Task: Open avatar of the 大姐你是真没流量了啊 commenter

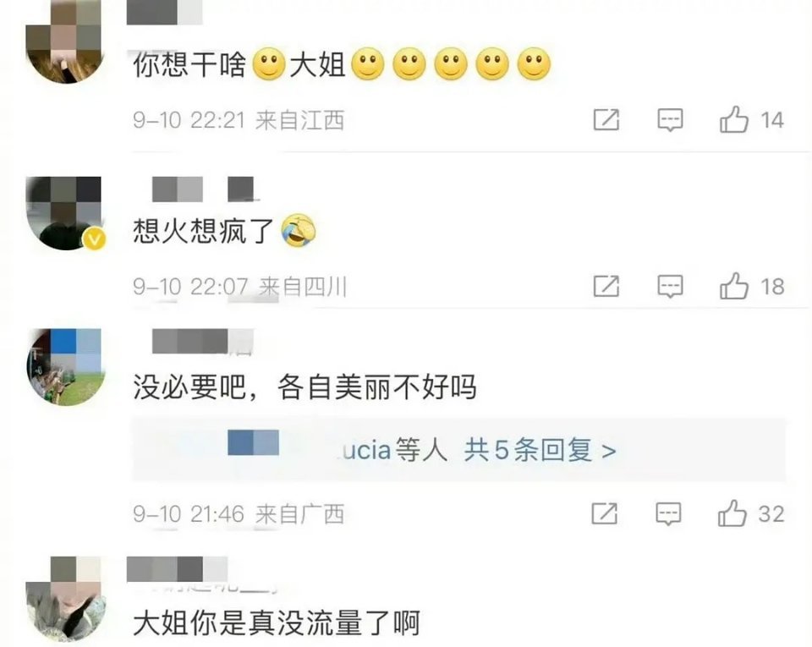Action: click(x=66, y=600)
